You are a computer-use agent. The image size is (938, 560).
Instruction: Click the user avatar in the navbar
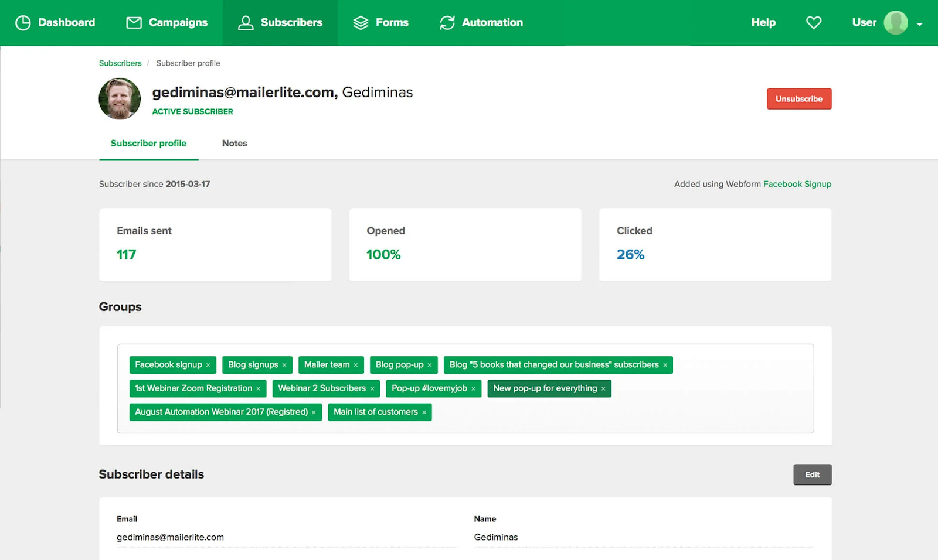(x=895, y=23)
